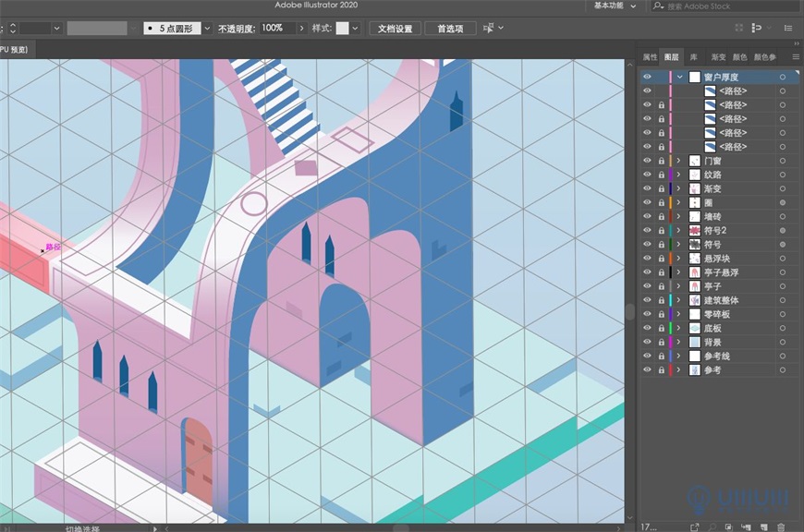Click the Create New Layer icon
The width and height of the screenshot is (804, 532).
pos(762,525)
